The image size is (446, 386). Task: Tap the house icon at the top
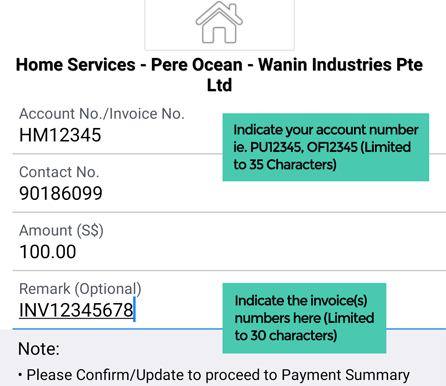[x=219, y=22]
